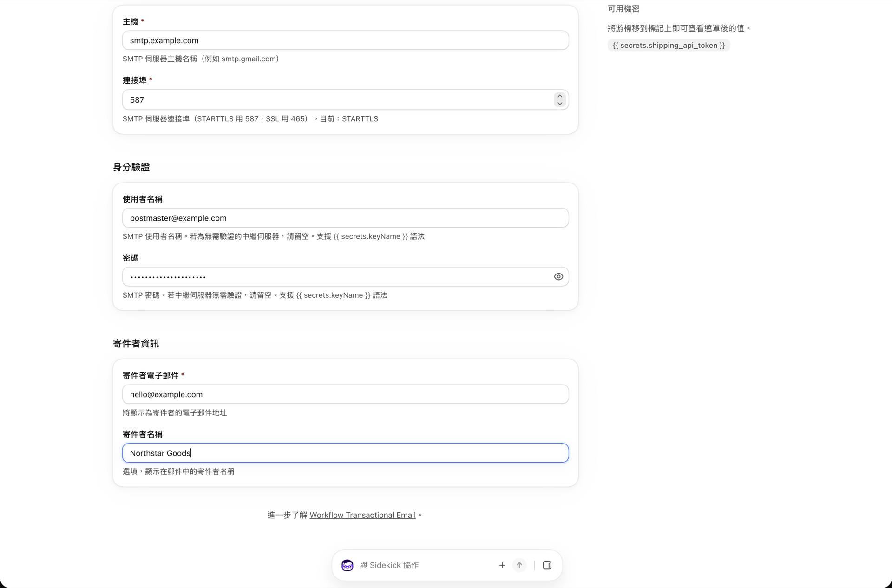The width and height of the screenshot is (892, 588).
Task: Click the 使用者名稱 field label
Action: [x=142, y=199]
